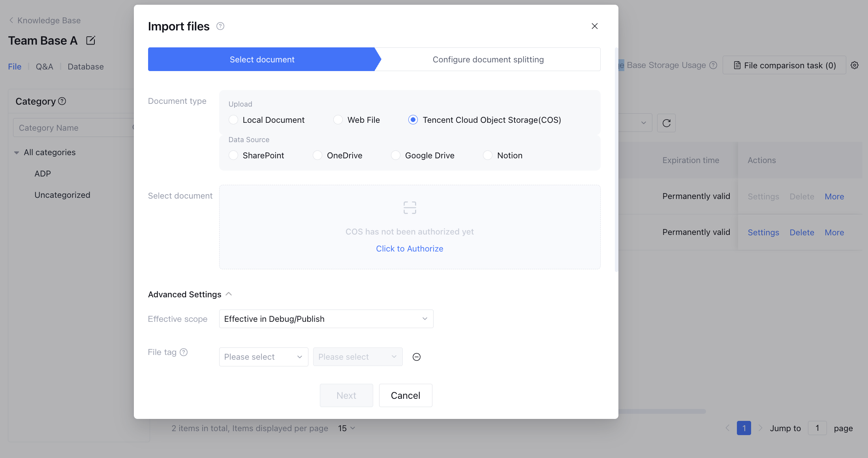This screenshot has width=868, height=458.
Task: Open the Effective scope dropdown
Action: pyautogui.click(x=326, y=319)
